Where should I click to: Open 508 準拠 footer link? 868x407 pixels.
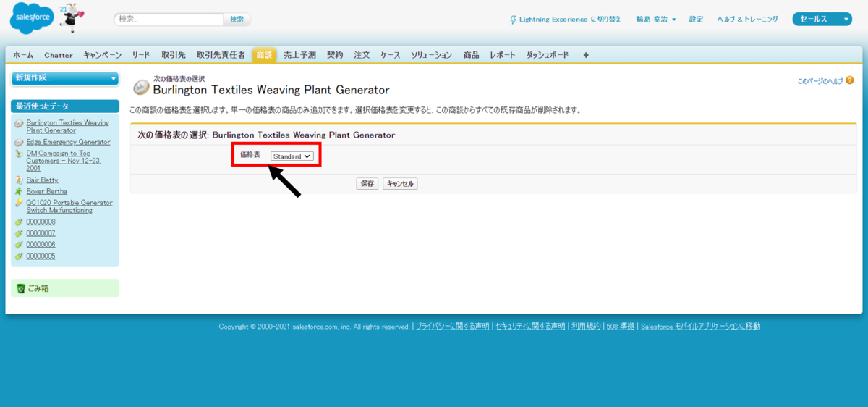(621, 327)
